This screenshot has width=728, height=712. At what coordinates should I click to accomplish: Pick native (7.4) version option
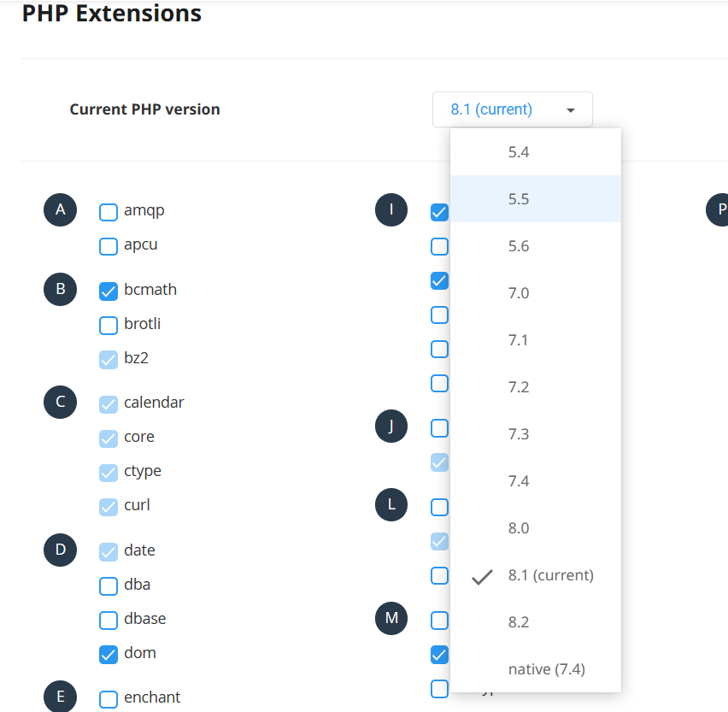pos(546,669)
